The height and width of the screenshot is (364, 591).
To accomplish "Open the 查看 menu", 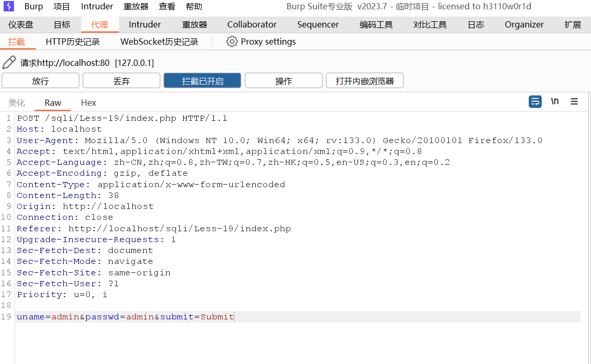I will 167,6.
